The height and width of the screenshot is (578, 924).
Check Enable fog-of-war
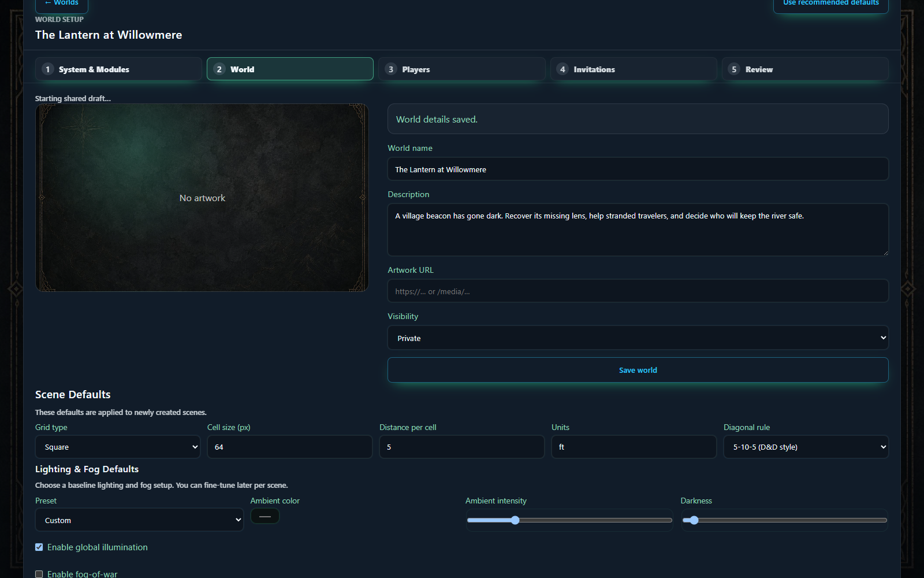39,574
